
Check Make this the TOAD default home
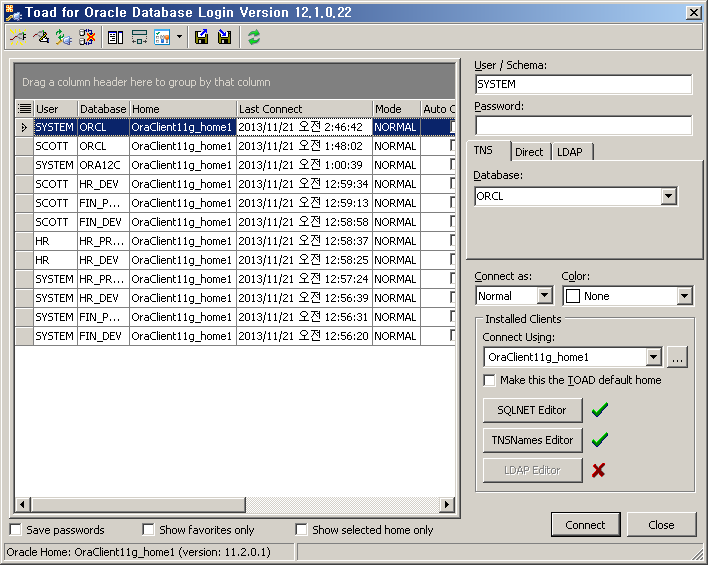click(489, 380)
